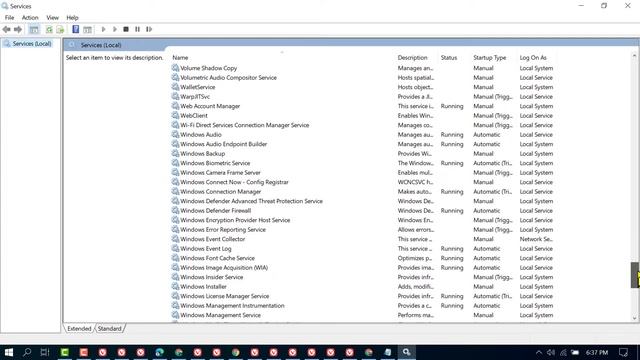
Task: Click the Forward arrow in the toolbar
Action: tap(18, 29)
